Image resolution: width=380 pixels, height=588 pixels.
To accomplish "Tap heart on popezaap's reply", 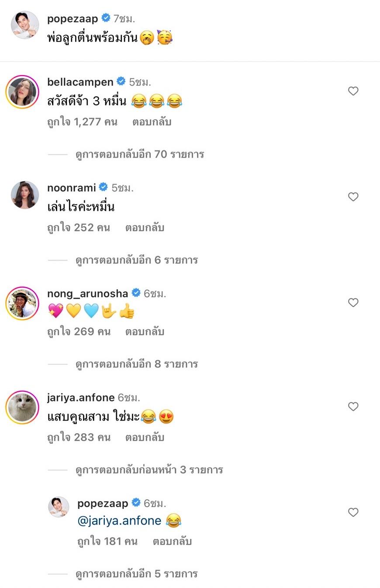I will [353, 512].
